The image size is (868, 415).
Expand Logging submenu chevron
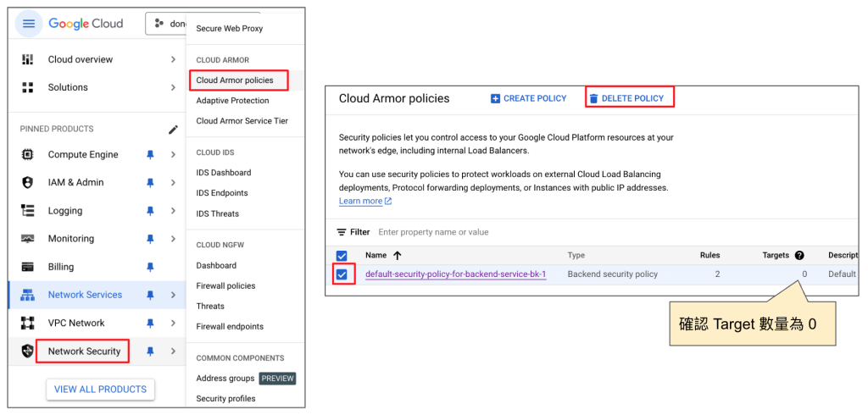tap(173, 211)
